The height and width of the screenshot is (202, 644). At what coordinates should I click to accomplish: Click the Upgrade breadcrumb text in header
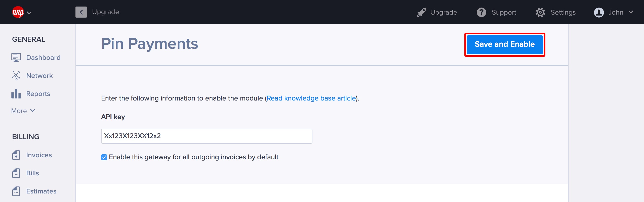(x=106, y=12)
